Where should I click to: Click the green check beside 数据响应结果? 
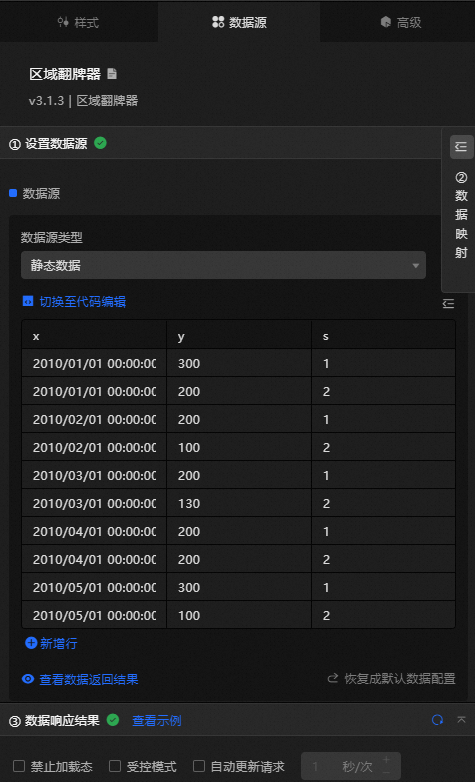[x=113, y=720]
